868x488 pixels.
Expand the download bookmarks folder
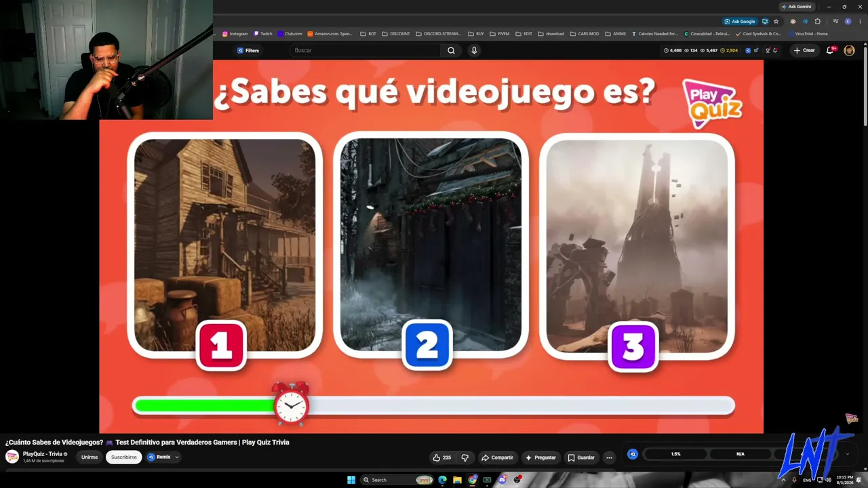(551, 34)
